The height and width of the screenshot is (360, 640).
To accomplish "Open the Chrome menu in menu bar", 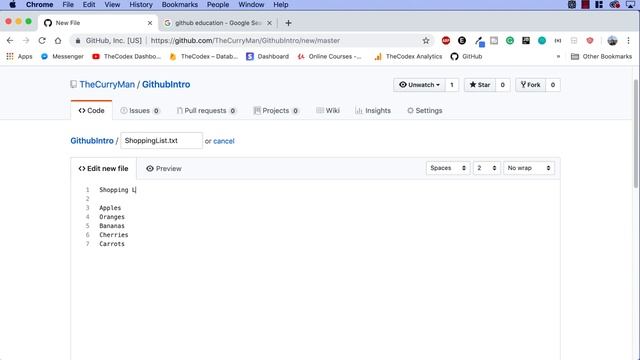I will coord(40,4).
